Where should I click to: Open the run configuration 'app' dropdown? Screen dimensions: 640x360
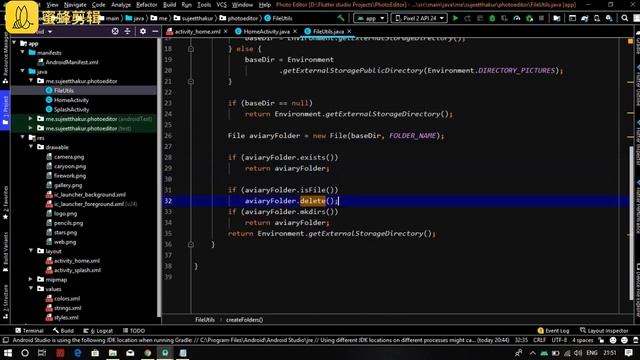point(371,18)
